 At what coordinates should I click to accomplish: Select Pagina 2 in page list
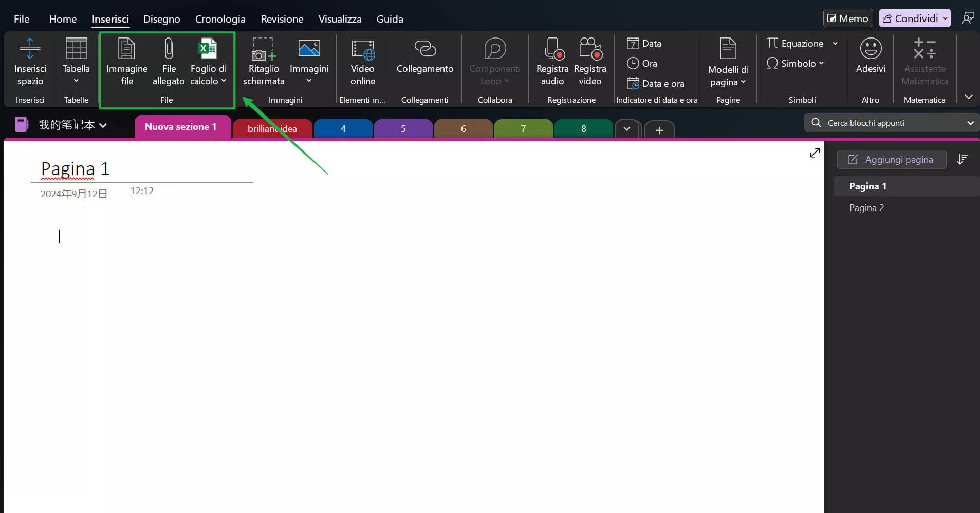click(907, 208)
